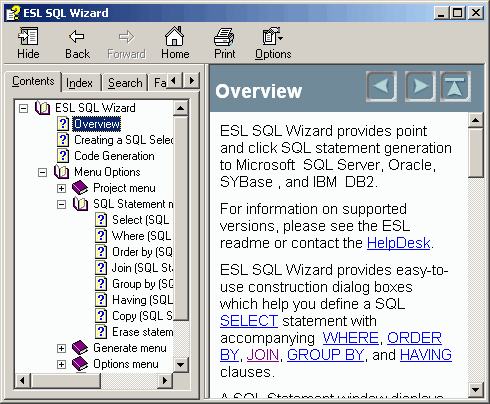
Task: Hide the navigation pane with Hide button
Action: pos(28,43)
